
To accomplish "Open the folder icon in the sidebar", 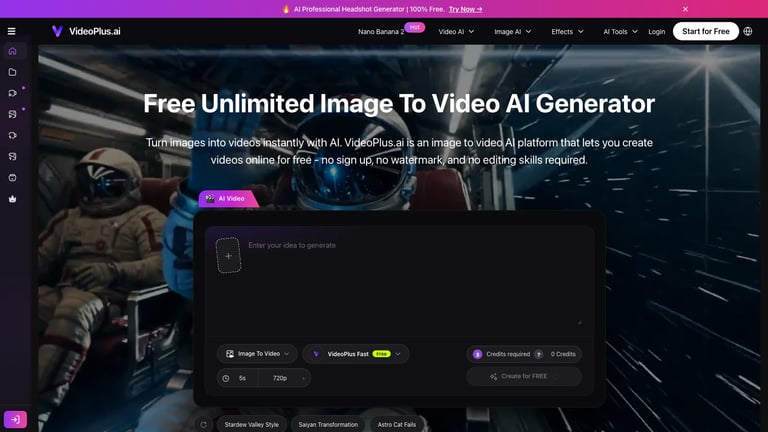I will pyautogui.click(x=13, y=72).
